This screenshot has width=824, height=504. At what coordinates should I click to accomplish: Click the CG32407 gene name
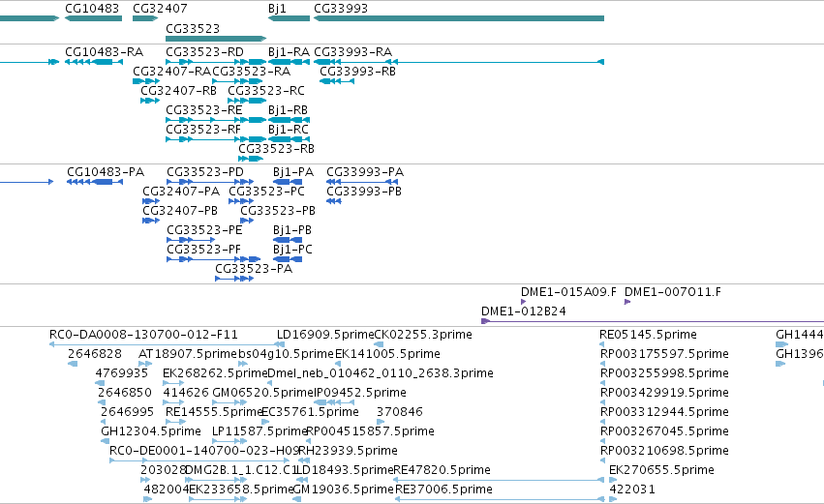pyautogui.click(x=160, y=9)
